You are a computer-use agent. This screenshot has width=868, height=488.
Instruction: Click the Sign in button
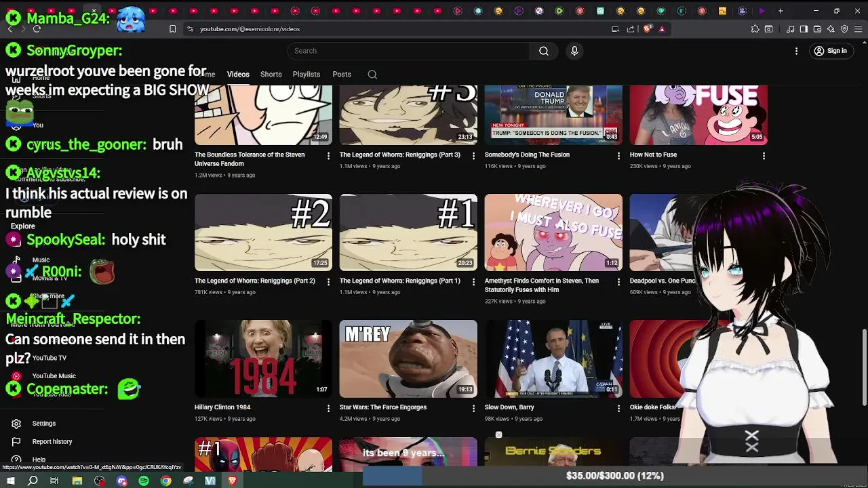[831, 51]
